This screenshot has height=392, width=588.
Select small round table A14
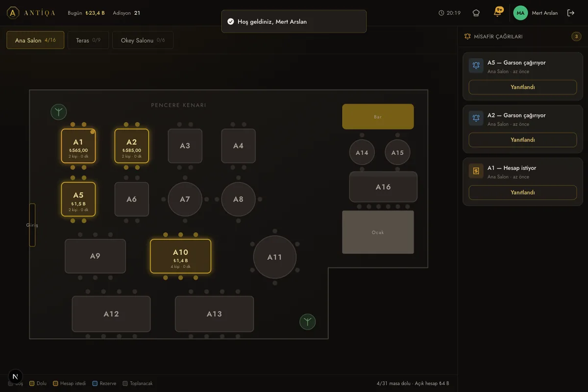(x=362, y=152)
